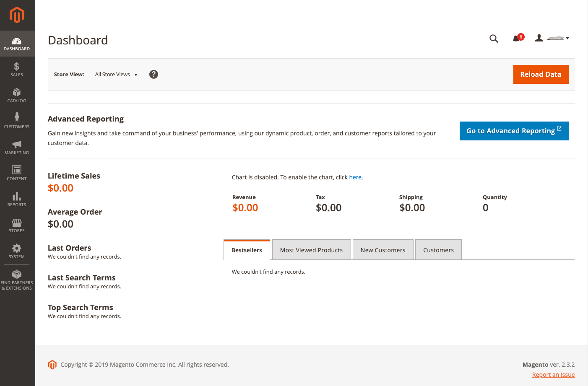Open the System gear icon
The width and height of the screenshot is (588, 386).
(17, 248)
